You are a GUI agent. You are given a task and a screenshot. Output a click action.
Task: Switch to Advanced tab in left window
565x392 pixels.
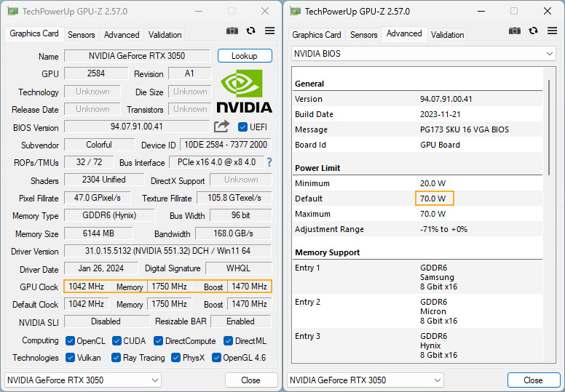pos(122,35)
